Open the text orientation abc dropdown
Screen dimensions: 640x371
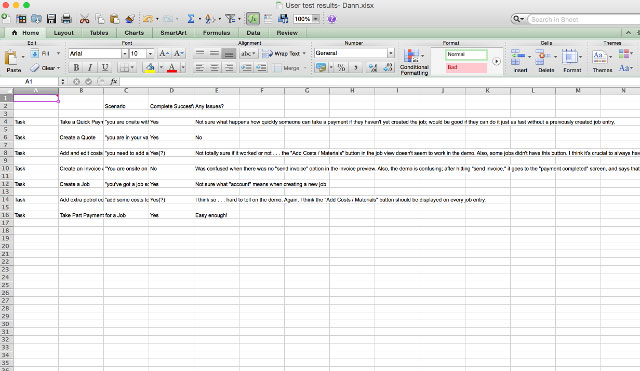coord(248,53)
